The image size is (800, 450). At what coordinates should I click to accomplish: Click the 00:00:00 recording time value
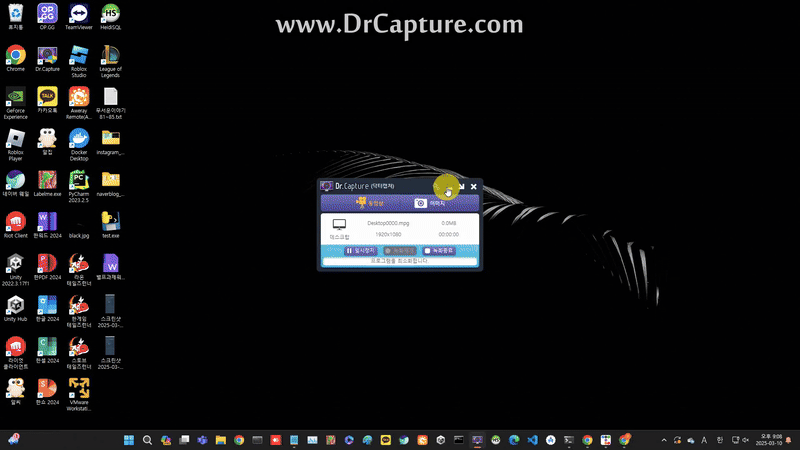click(x=448, y=234)
